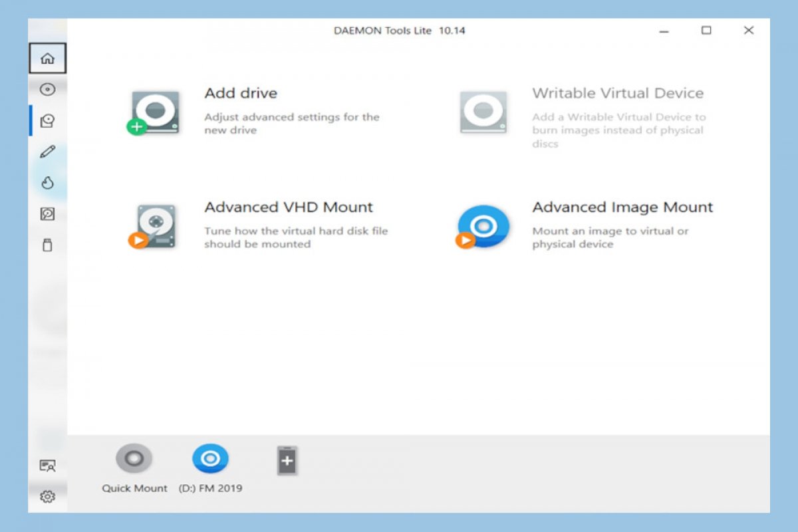Viewport: 798px width, 532px height.
Task: Open the pencil editor icon in sidebar
Action: click(x=47, y=152)
